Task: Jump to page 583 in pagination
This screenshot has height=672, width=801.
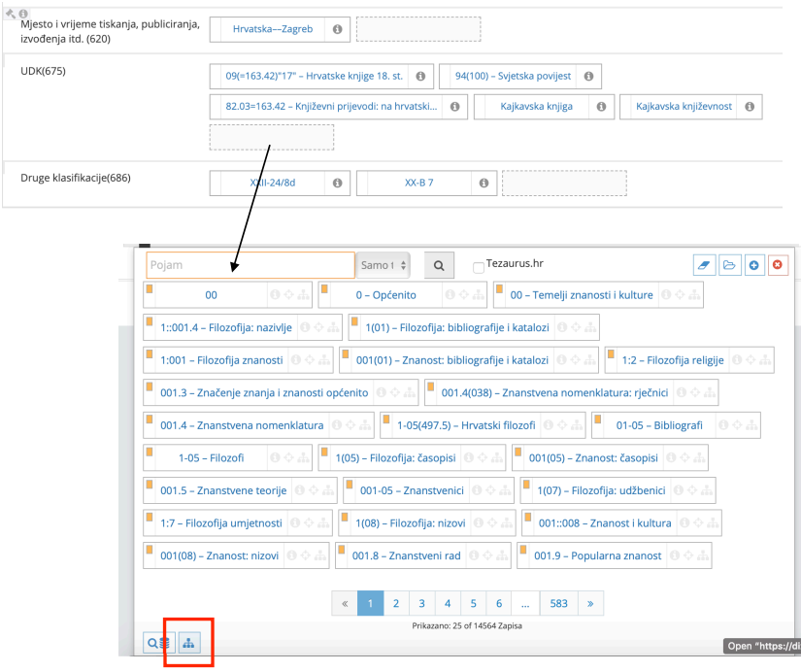Action: 558,603
